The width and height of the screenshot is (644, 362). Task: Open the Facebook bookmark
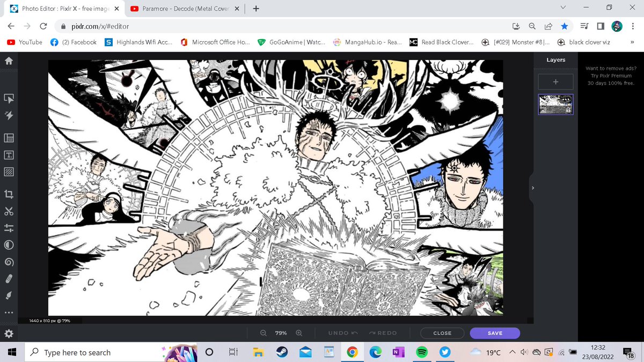74,42
